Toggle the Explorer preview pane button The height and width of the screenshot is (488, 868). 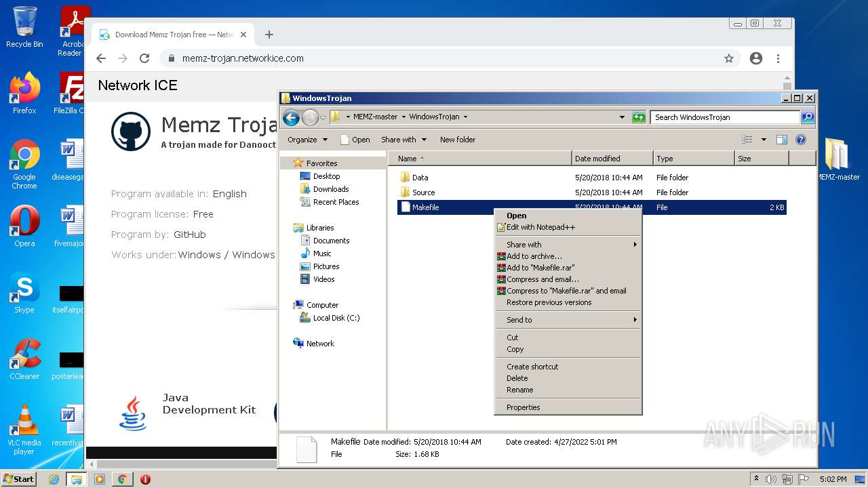(x=781, y=140)
